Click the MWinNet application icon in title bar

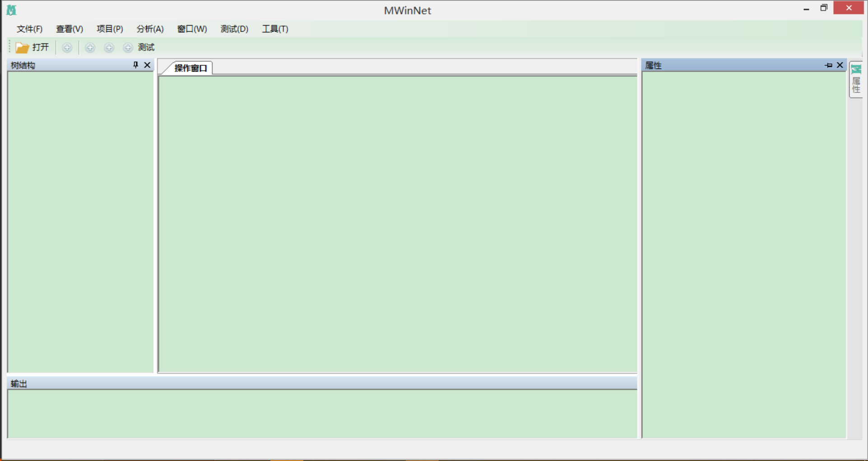pos(11,10)
